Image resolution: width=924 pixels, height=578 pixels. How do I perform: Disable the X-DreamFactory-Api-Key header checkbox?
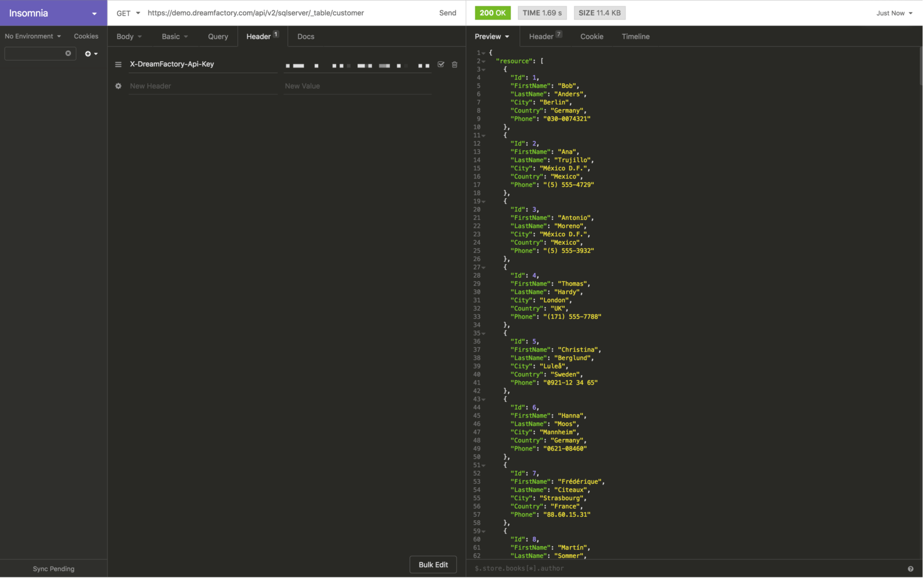click(x=441, y=65)
